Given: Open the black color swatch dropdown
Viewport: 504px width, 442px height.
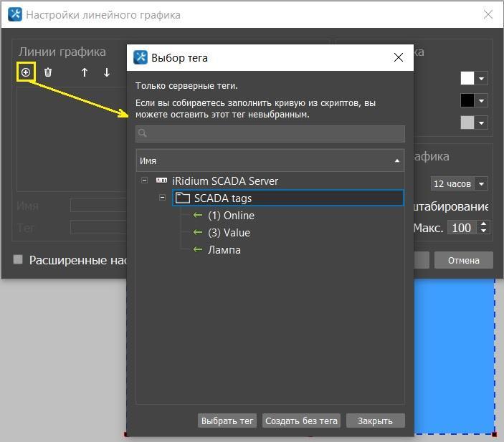Looking at the screenshot, I should [482, 101].
